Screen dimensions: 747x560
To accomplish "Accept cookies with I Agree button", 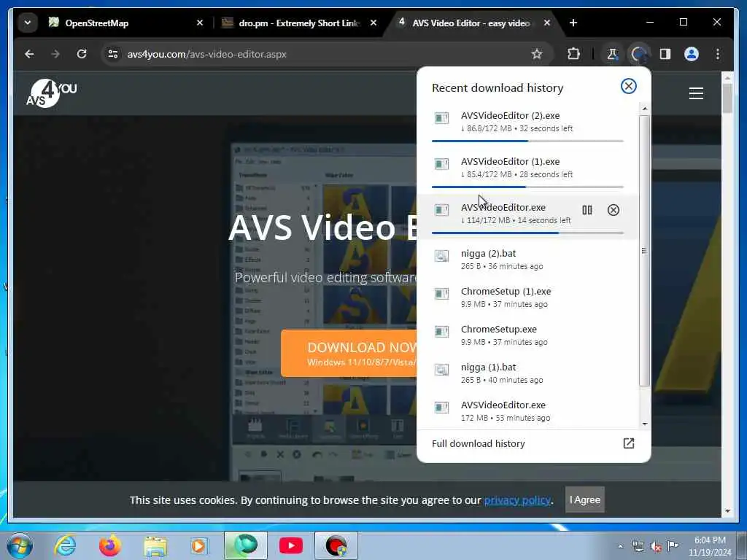I will [x=584, y=500].
